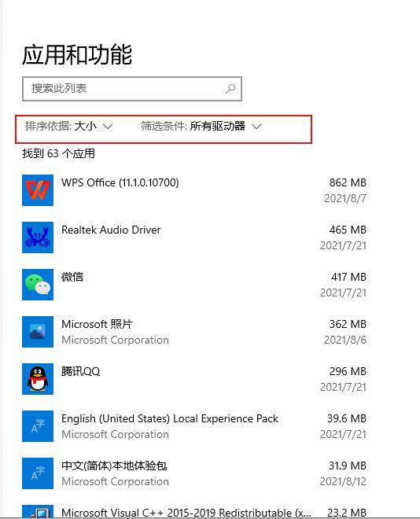Image resolution: width=420 pixels, height=519 pixels.
Task: Click the 417 MB size value
Action: (348, 277)
